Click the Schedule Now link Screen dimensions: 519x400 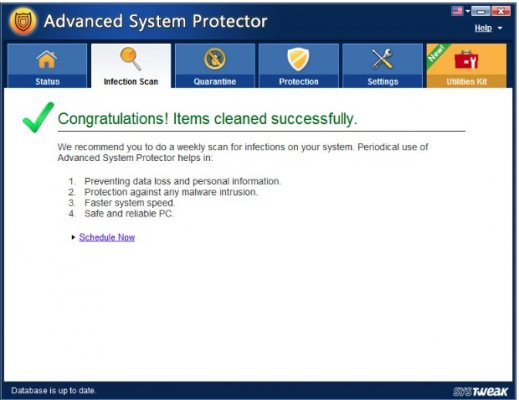pyautogui.click(x=107, y=237)
